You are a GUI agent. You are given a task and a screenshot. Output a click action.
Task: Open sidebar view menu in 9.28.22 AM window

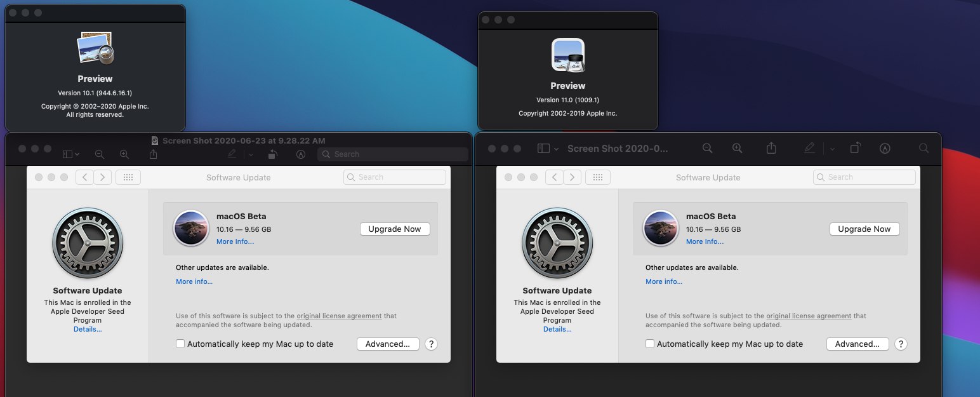point(71,154)
